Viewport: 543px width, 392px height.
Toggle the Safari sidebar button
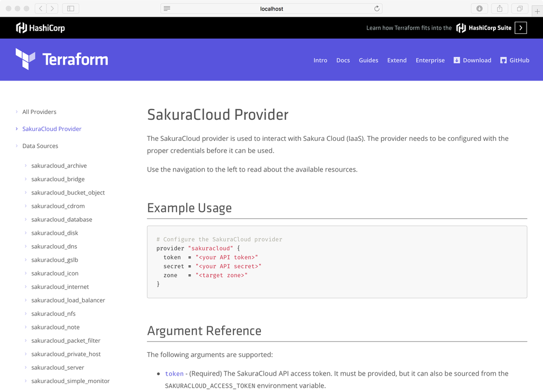coord(71,8)
